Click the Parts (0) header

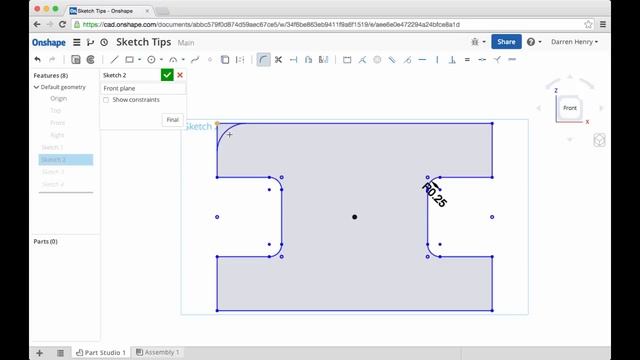tap(46, 242)
